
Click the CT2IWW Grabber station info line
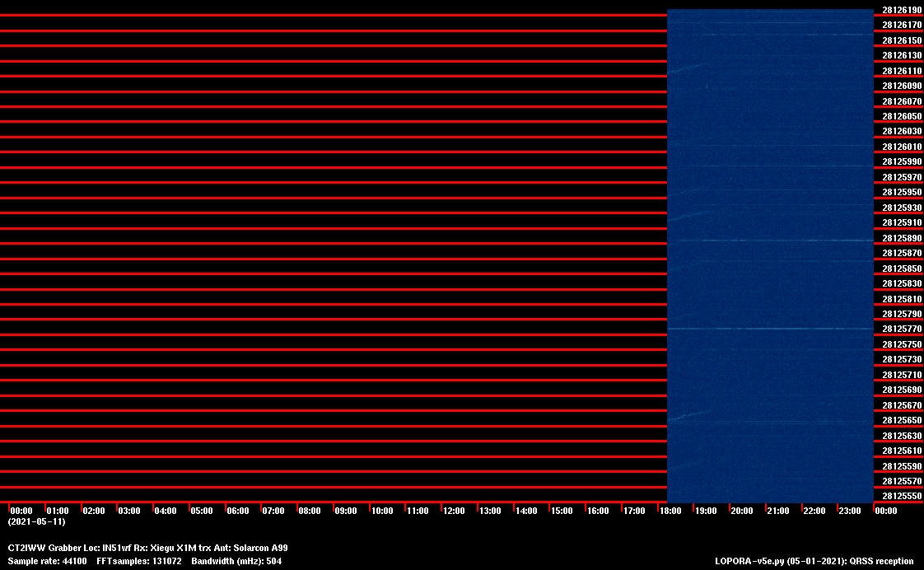(x=148, y=549)
